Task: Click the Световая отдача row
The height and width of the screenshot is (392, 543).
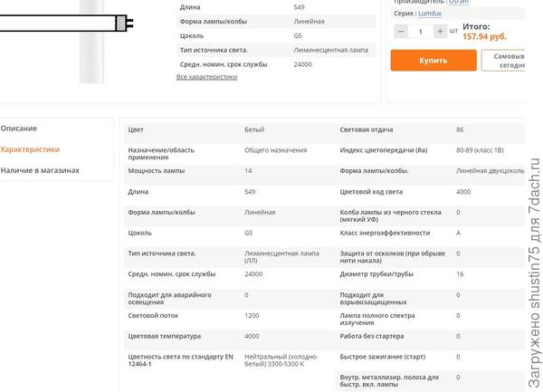Action: (430, 129)
